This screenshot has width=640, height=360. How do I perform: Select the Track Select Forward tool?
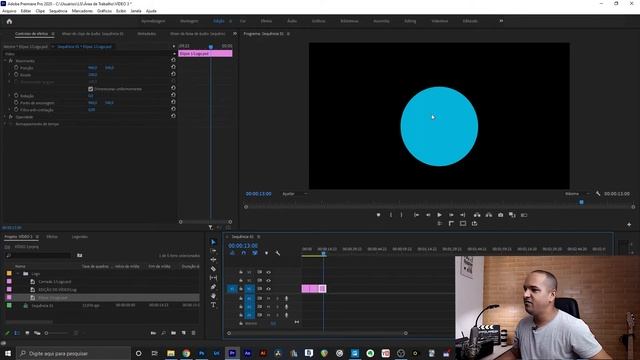point(213,251)
